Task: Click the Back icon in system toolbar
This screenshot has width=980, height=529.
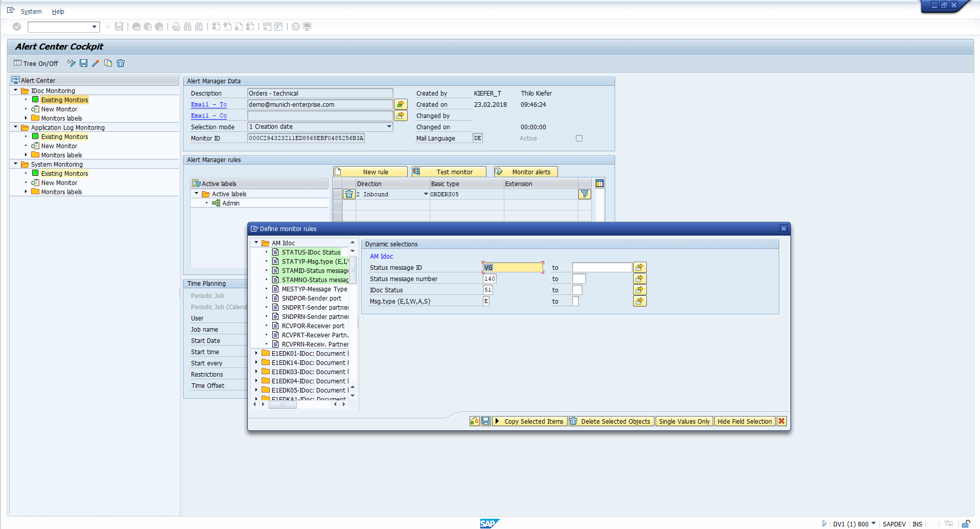Action: pyautogui.click(x=136, y=27)
